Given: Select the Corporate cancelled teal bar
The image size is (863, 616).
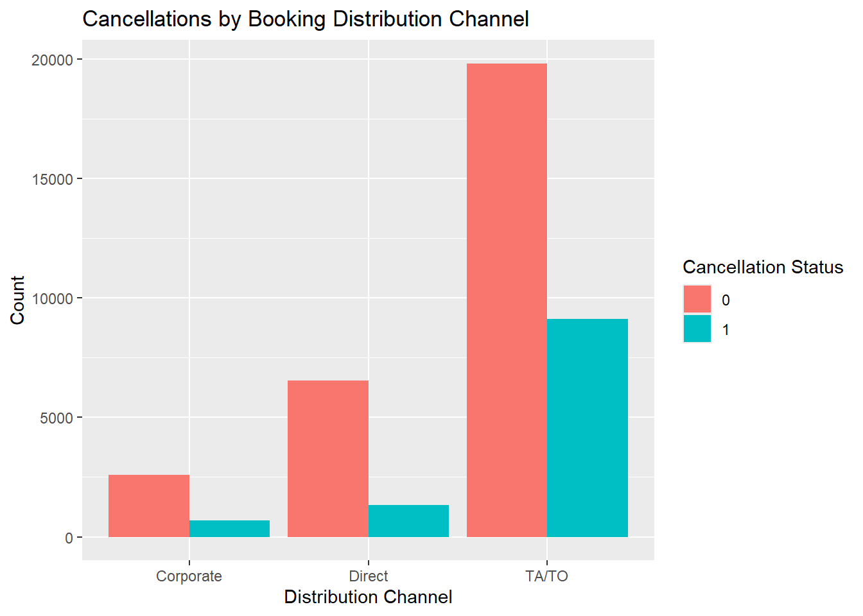Looking at the screenshot, I should [229, 529].
